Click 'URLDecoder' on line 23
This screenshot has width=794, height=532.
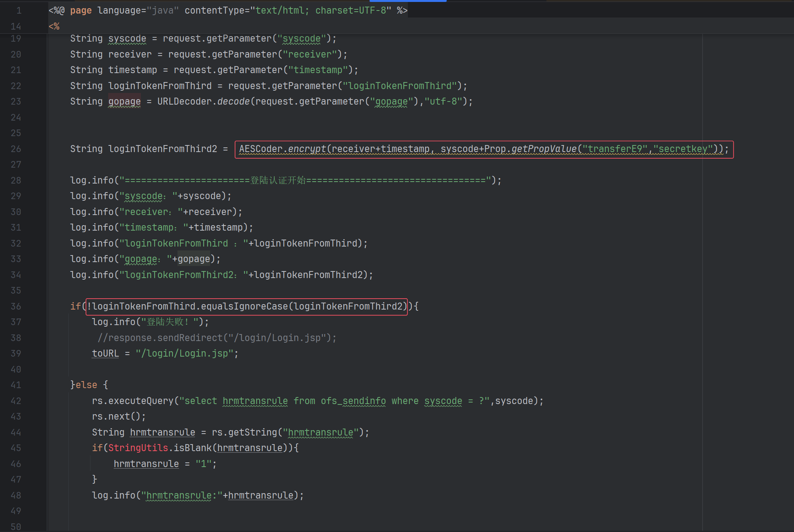point(184,101)
